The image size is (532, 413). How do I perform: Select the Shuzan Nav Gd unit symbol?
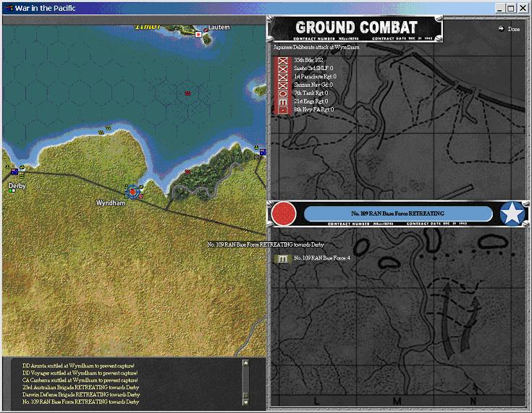[x=282, y=85]
